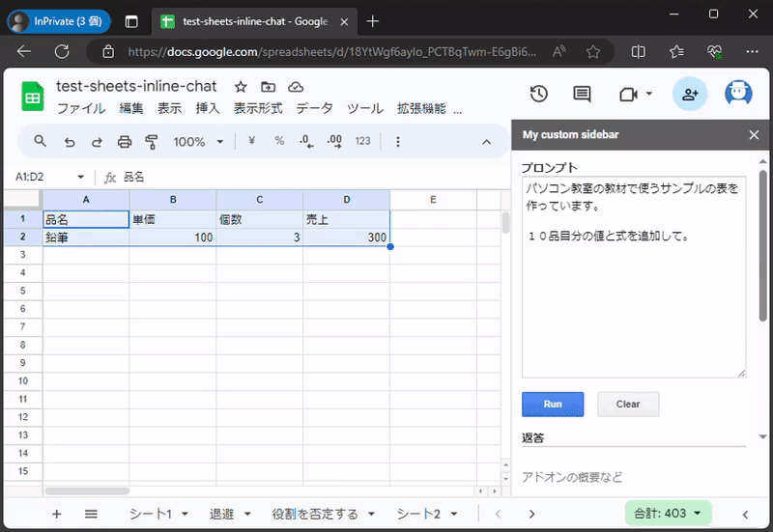This screenshot has height=532, width=773.
Task: Select cell A2 containing 鉛筆
Action: click(86, 238)
